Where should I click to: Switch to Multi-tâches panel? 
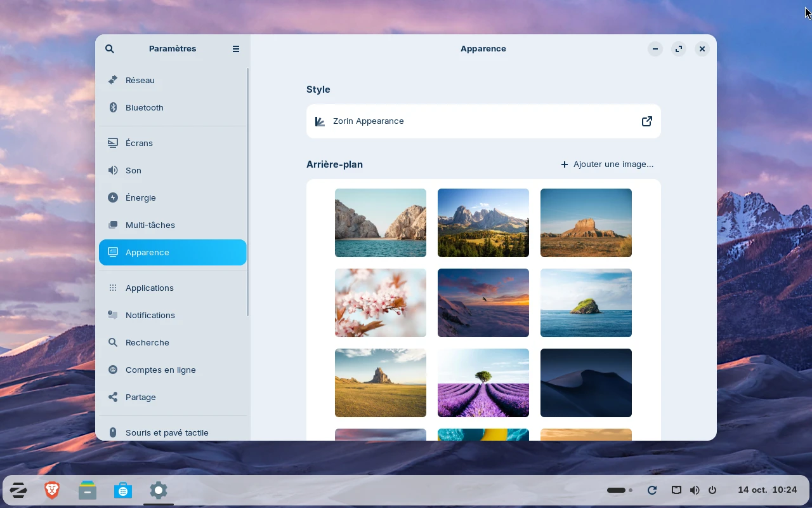point(173,225)
